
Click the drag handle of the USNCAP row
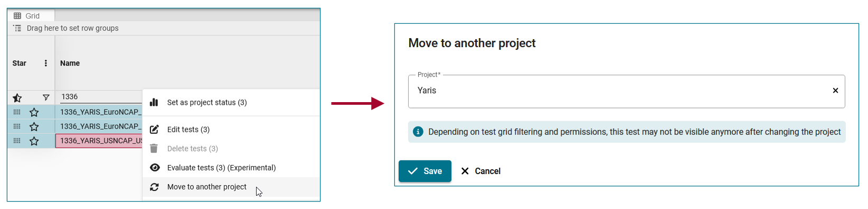17,141
